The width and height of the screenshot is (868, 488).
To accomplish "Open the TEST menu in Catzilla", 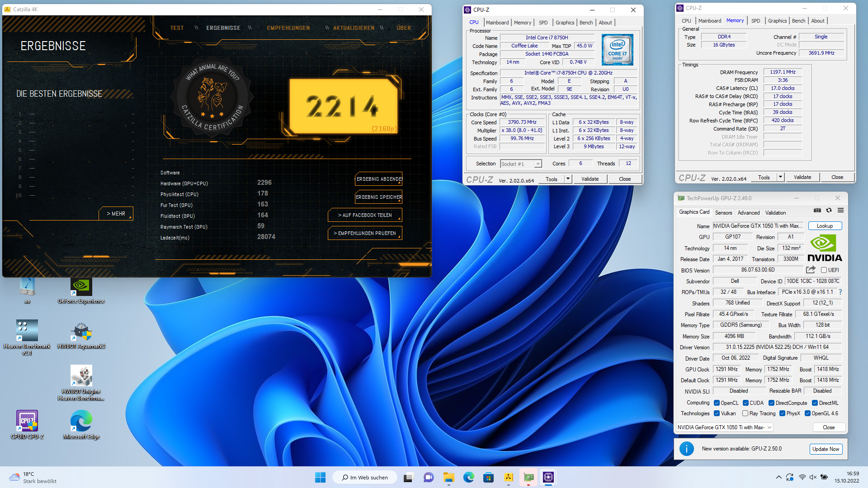I will coord(177,28).
